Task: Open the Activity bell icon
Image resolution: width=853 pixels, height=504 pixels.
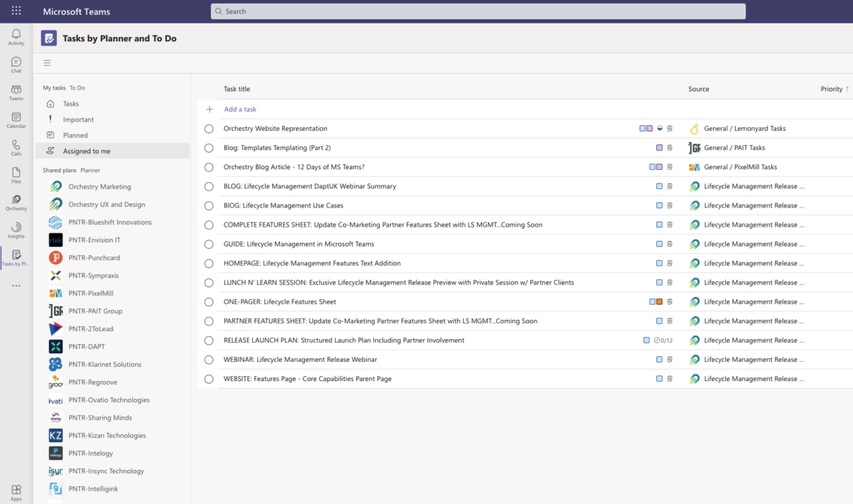Action: [x=16, y=36]
